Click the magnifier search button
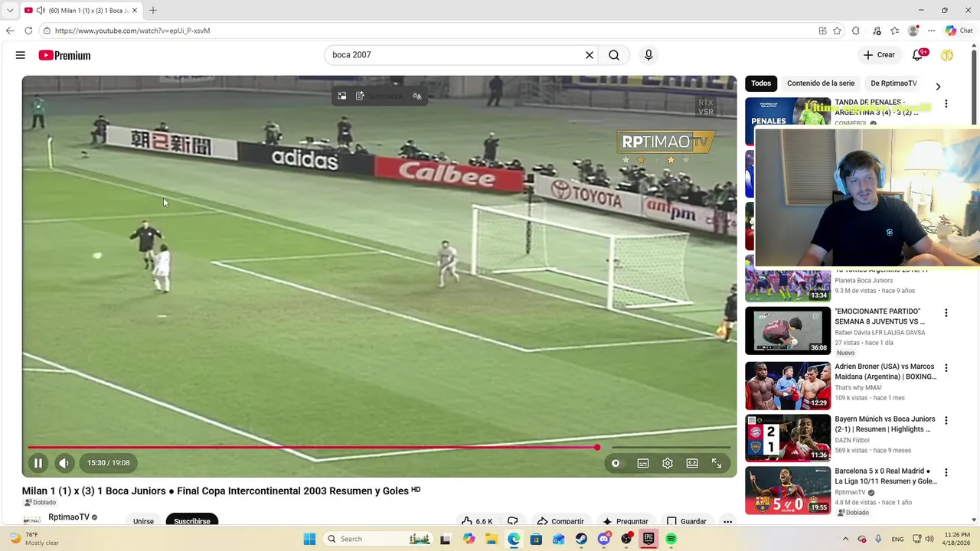Viewport: 980px width, 551px height. tap(614, 55)
